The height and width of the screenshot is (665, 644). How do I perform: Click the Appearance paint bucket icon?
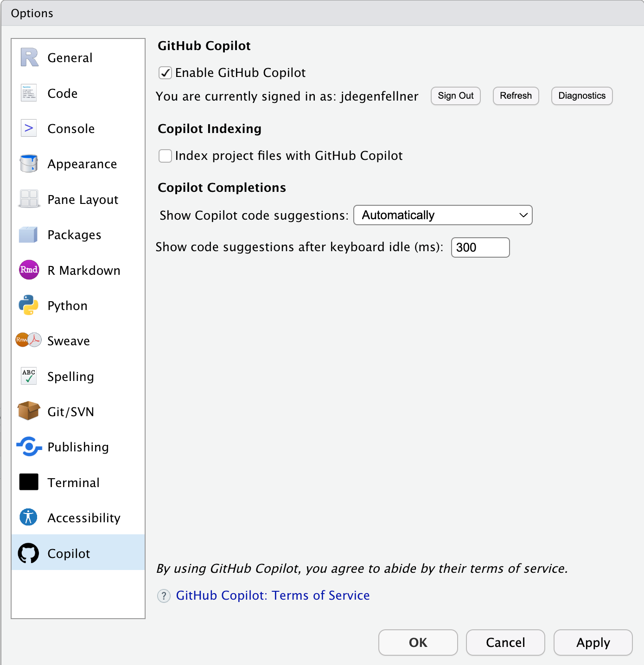(x=29, y=164)
